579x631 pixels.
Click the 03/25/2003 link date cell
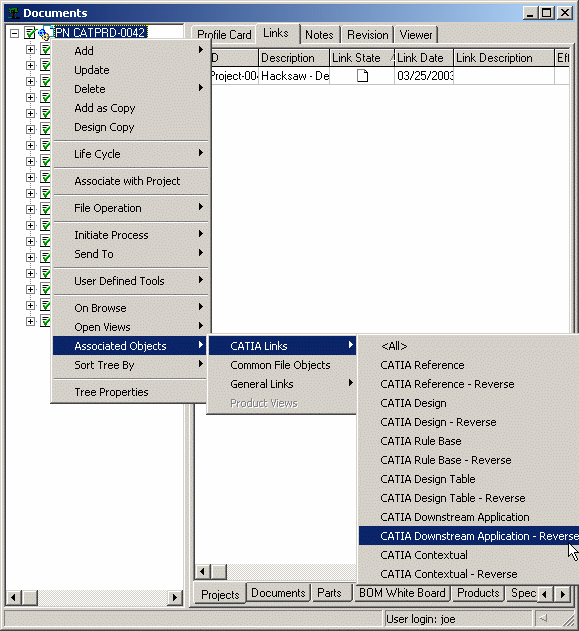point(424,76)
